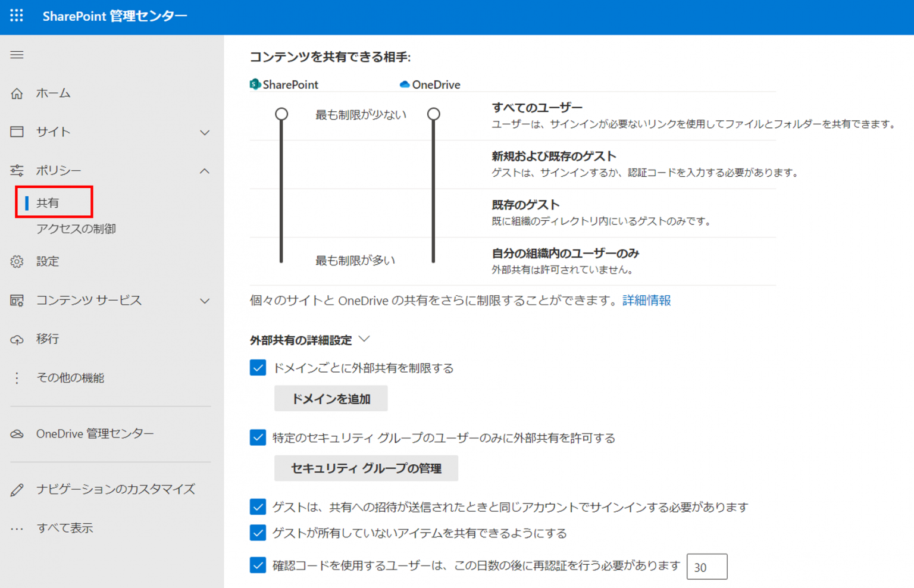Click the Content services icon
914x588 pixels.
coord(17,301)
